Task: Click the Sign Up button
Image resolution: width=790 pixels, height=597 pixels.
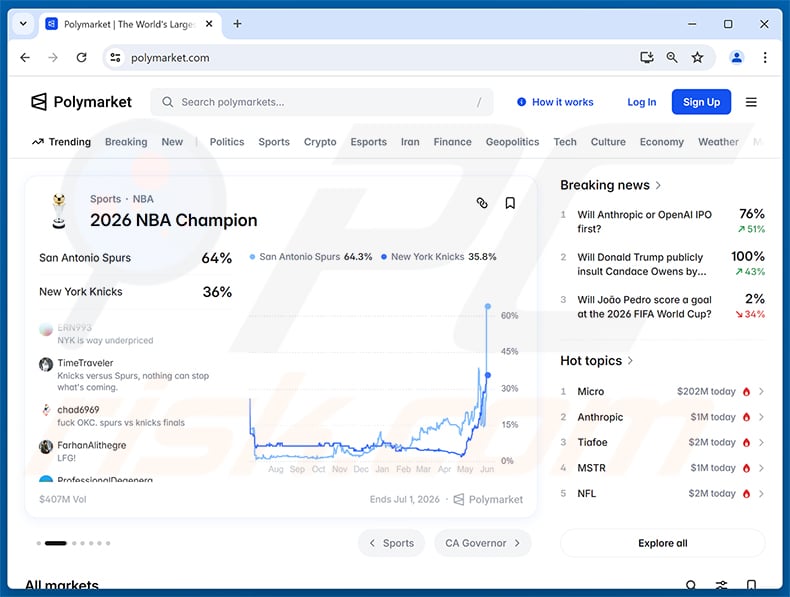Action: pos(701,102)
